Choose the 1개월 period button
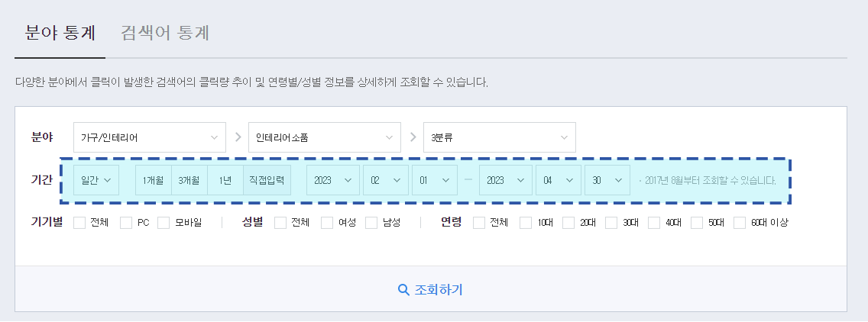The image size is (868, 322). click(154, 180)
